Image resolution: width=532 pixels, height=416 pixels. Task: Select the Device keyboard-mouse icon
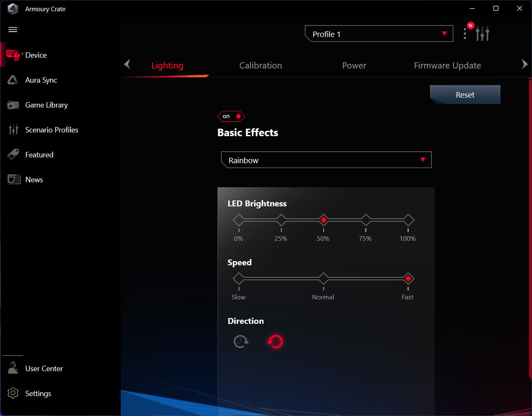13,55
